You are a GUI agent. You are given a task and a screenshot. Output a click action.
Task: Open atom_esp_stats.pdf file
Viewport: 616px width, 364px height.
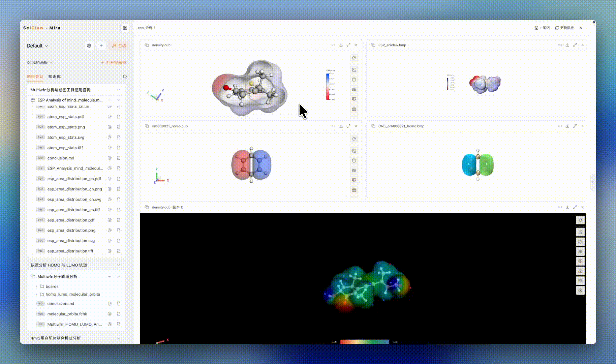pyautogui.click(x=66, y=117)
